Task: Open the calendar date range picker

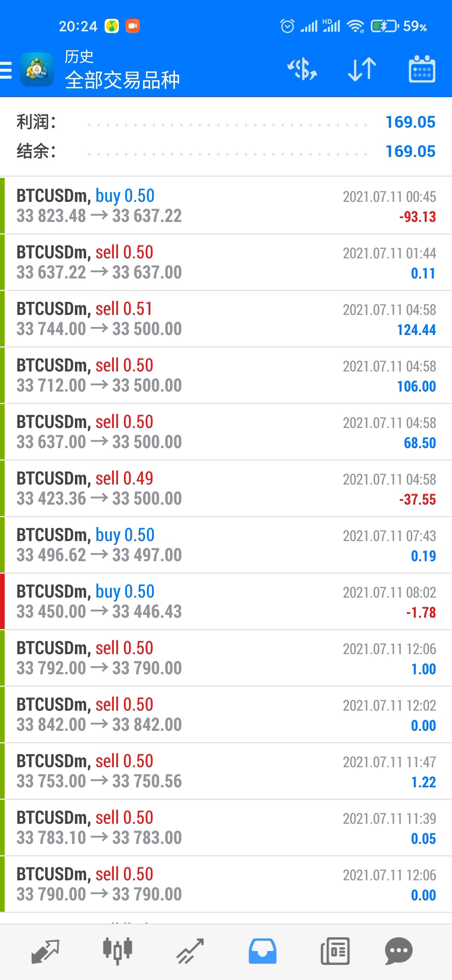Action: 421,69
